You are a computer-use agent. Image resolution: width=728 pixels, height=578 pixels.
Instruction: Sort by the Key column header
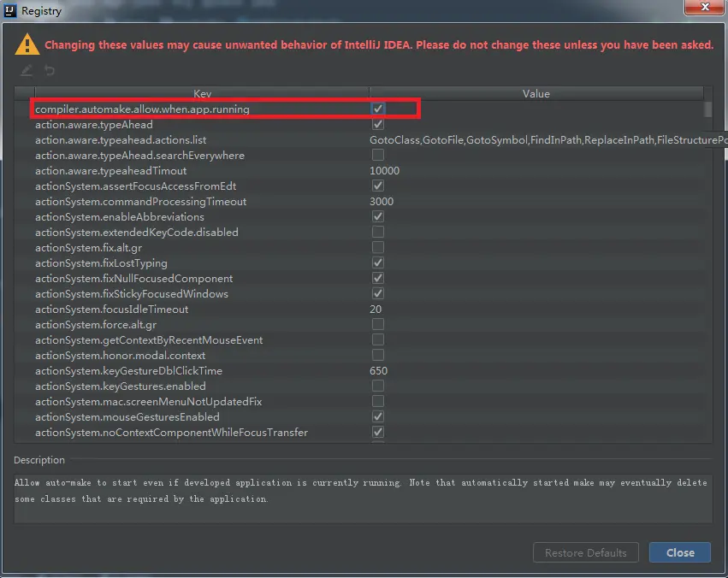(x=202, y=94)
